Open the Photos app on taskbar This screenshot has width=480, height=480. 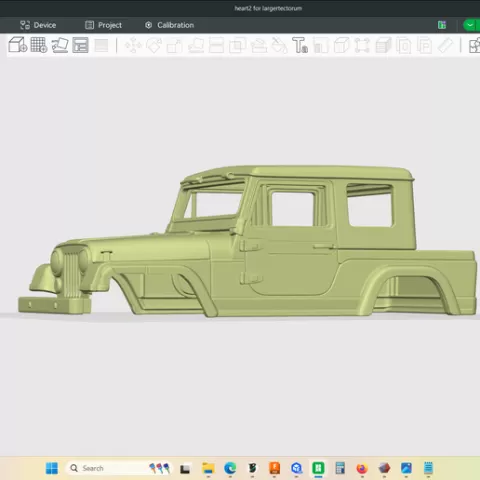pos(406,468)
